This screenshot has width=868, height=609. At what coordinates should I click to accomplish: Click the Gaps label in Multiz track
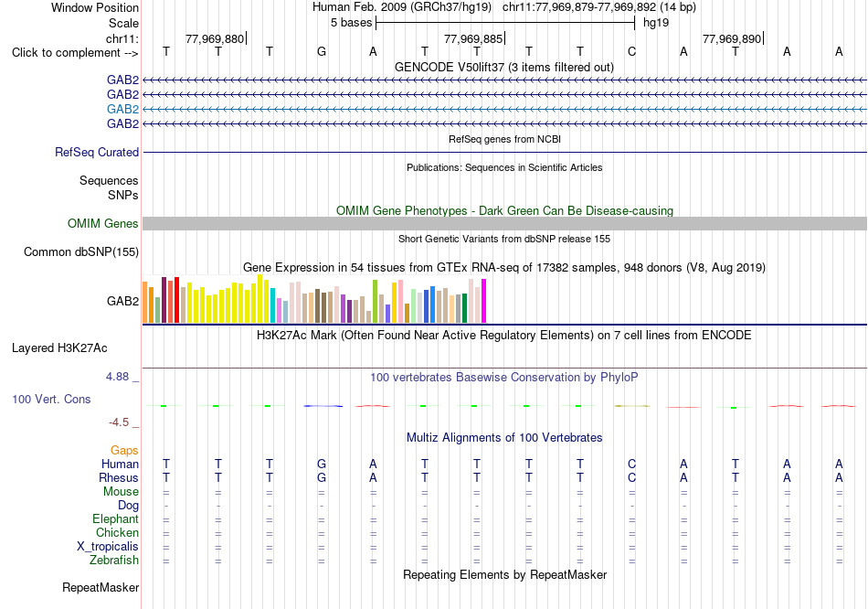tap(124, 451)
